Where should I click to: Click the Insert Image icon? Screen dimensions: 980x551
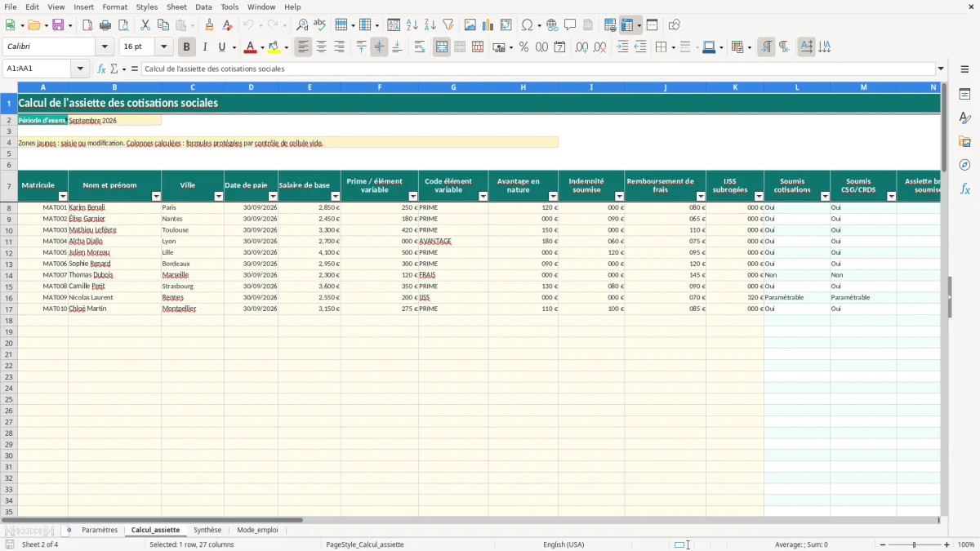(x=470, y=25)
